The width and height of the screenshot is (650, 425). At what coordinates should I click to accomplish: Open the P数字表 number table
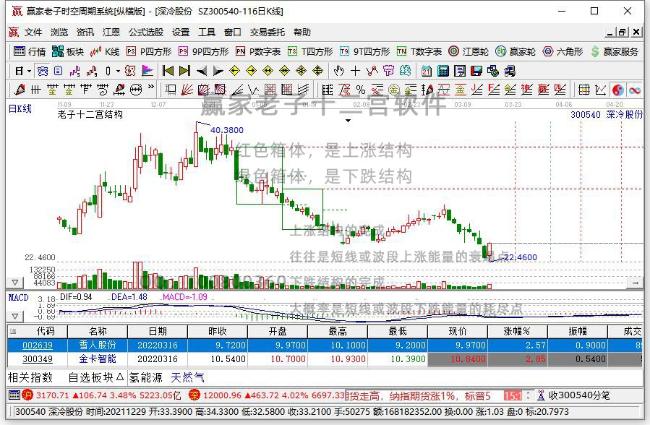(258, 51)
